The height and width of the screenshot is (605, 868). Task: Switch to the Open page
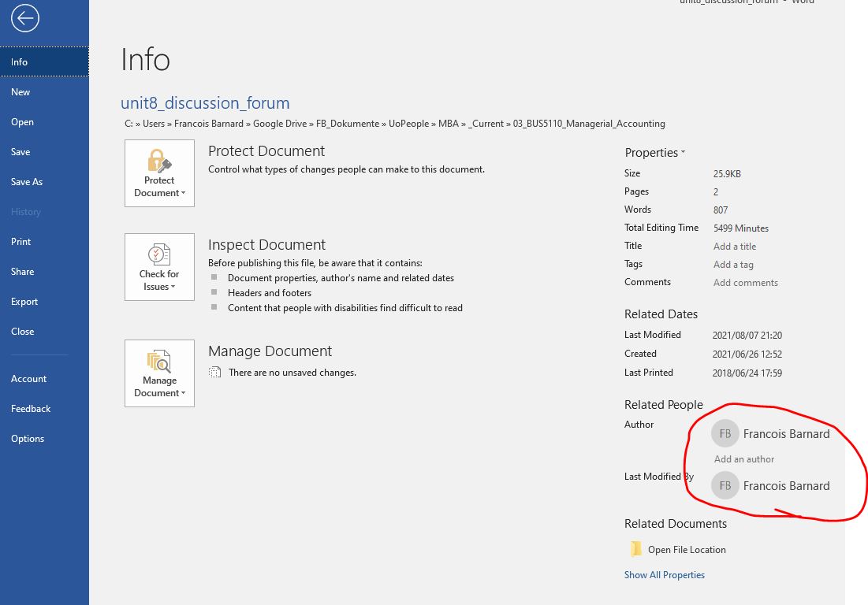click(44, 121)
